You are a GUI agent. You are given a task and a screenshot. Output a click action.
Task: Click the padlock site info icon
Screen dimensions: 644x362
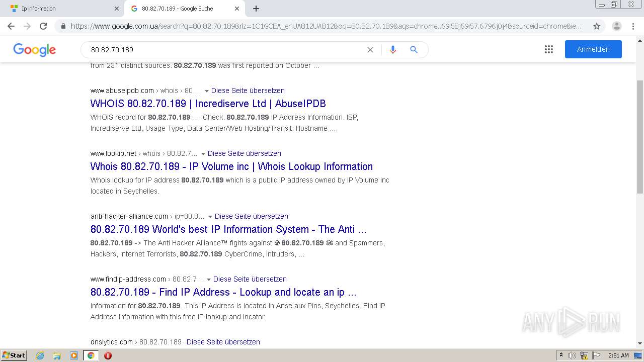click(x=63, y=26)
